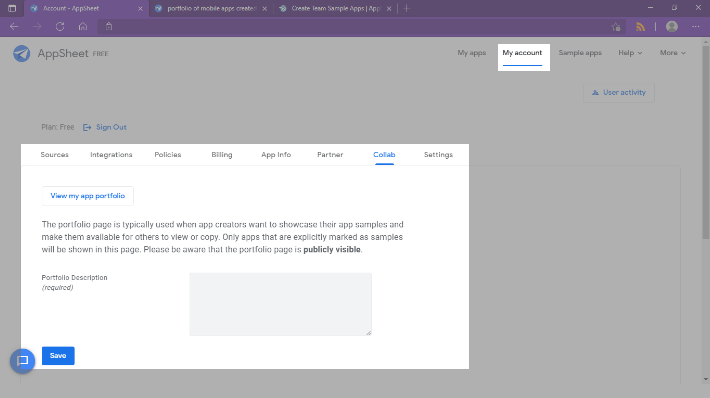
Task: Open the Sources tab
Action: pyautogui.click(x=54, y=155)
